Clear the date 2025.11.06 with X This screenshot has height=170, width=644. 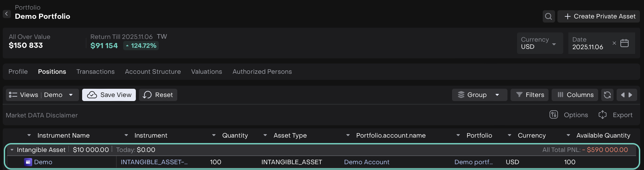614,43
